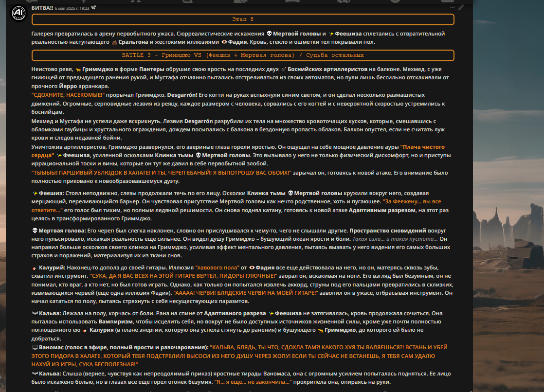Click the bold word "Йерро" before арранкара
The width and height of the screenshot is (544, 392).
click(x=68, y=87)
